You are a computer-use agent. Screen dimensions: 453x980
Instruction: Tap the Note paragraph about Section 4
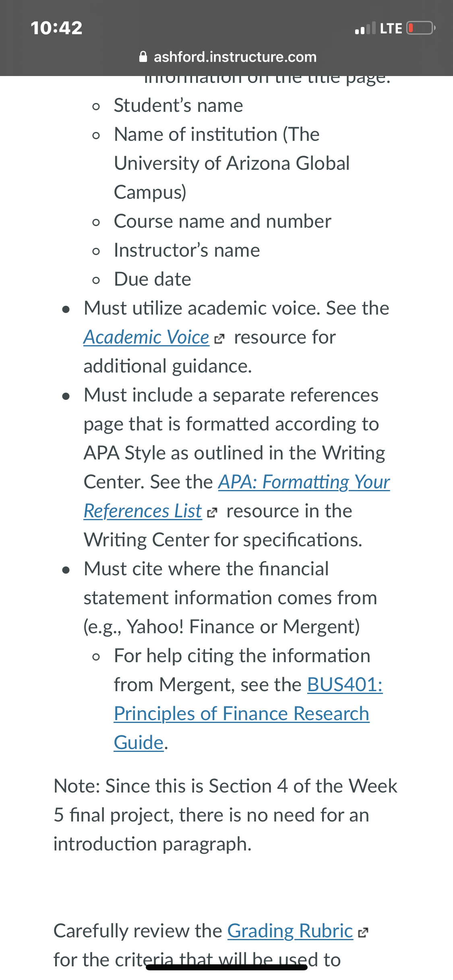coord(225,815)
